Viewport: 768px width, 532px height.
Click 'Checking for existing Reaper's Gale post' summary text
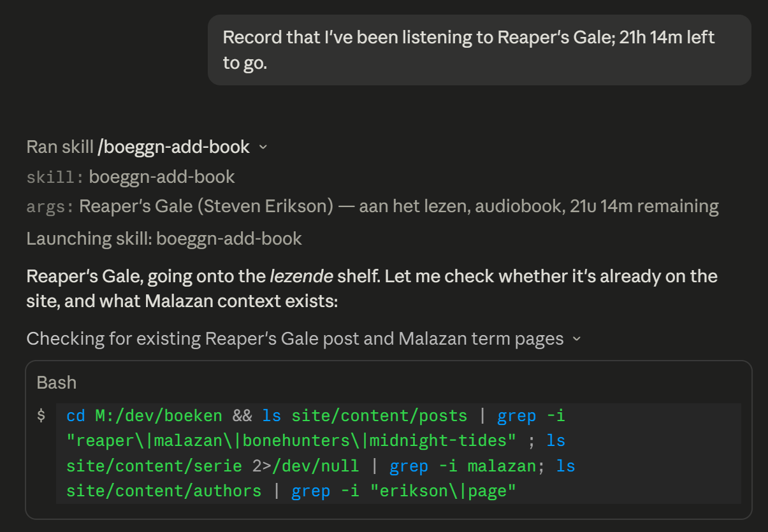pyautogui.click(x=295, y=339)
